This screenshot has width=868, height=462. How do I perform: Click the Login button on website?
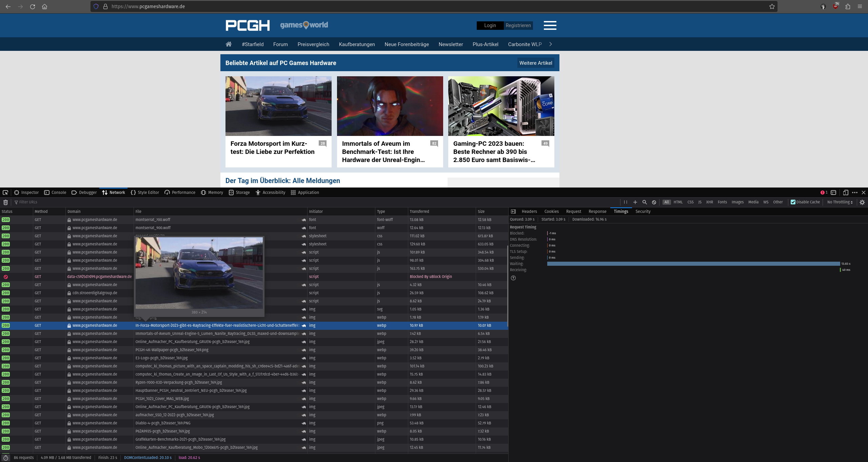(490, 25)
